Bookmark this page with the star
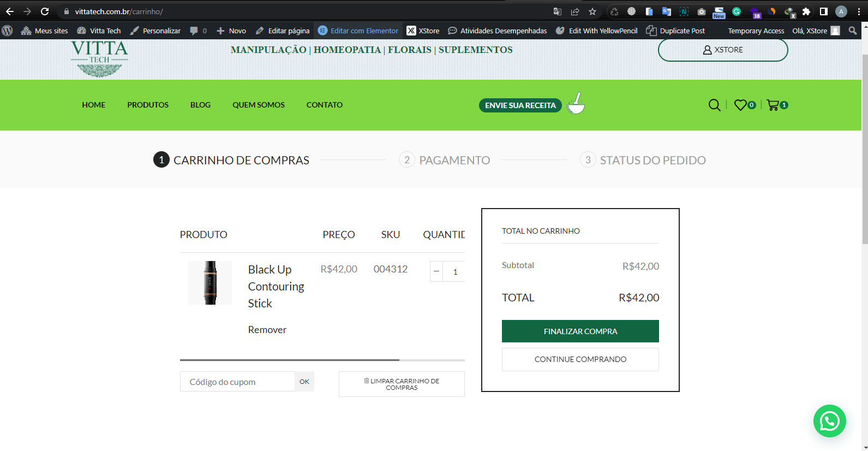 [592, 11]
